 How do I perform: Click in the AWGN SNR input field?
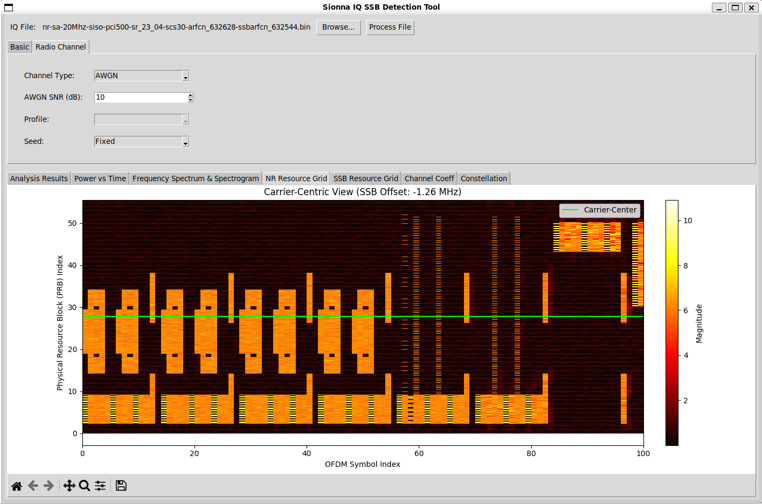click(140, 98)
